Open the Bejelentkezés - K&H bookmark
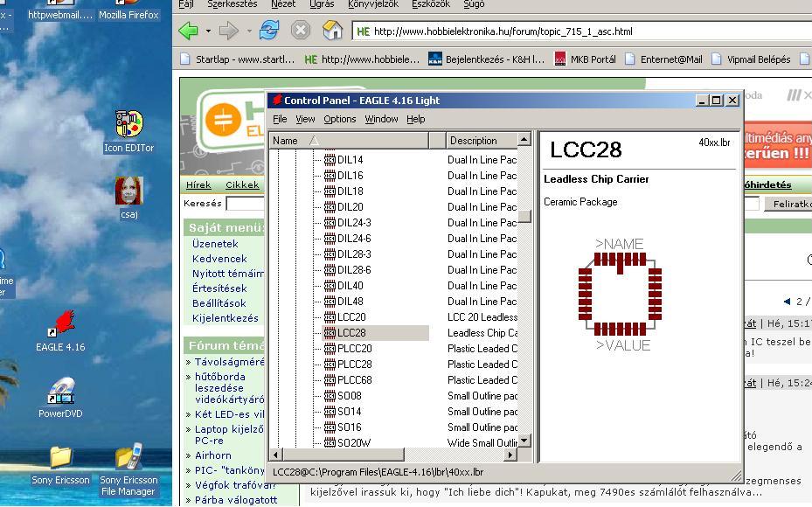The width and height of the screenshot is (812, 507). tap(486, 59)
